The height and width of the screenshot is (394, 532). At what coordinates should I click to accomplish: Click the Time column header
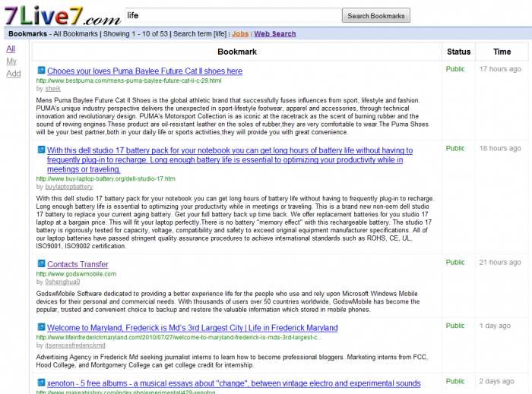(502, 52)
